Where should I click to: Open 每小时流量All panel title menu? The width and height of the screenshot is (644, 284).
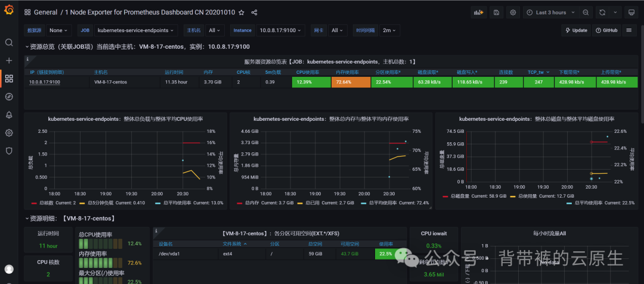point(549,233)
